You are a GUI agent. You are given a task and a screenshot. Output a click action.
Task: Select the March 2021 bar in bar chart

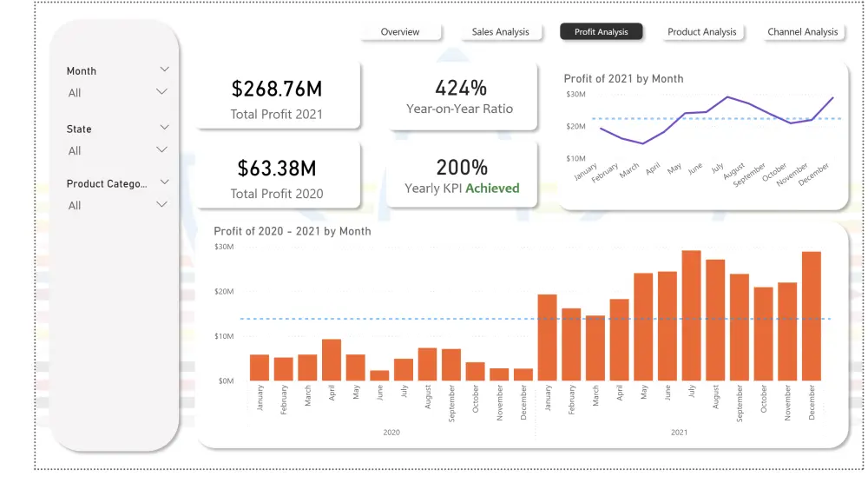click(595, 348)
